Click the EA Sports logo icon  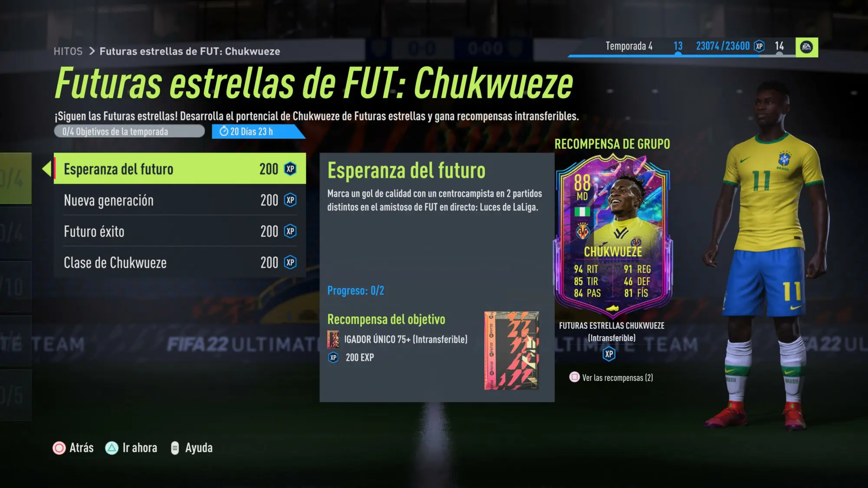coord(806,47)
